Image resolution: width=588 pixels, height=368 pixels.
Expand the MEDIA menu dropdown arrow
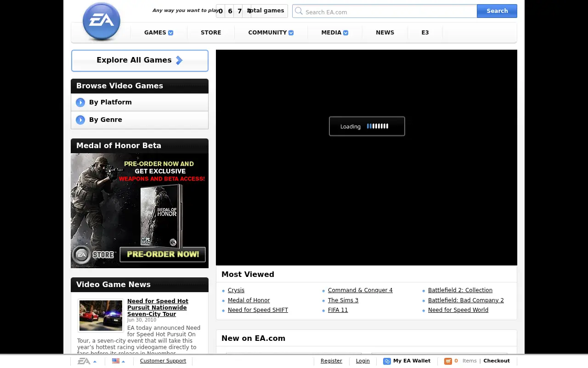coord(346,33)
